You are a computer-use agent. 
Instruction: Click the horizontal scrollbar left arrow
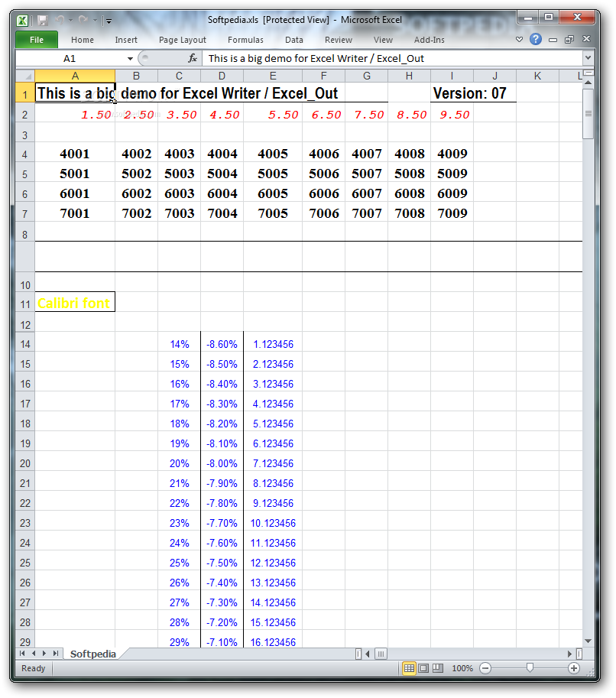[368, 654]
